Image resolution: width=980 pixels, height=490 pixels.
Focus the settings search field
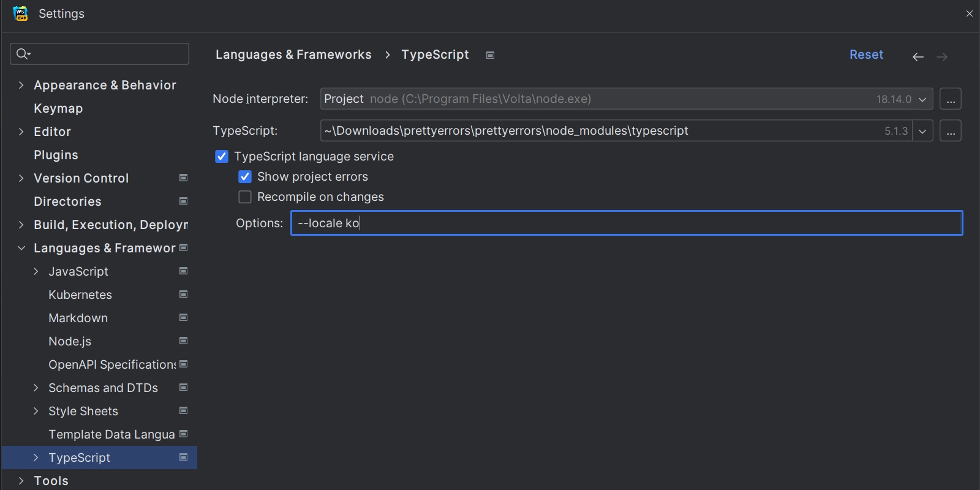tap(99, 54)
